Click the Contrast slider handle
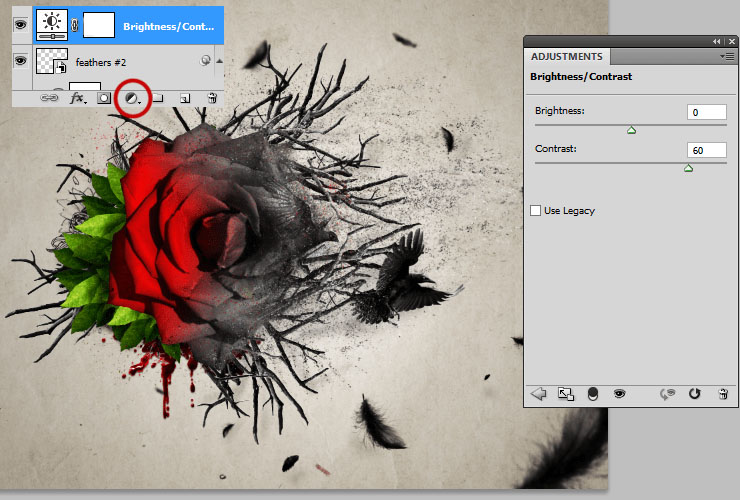The image size is (740, 500). [689, 168]
